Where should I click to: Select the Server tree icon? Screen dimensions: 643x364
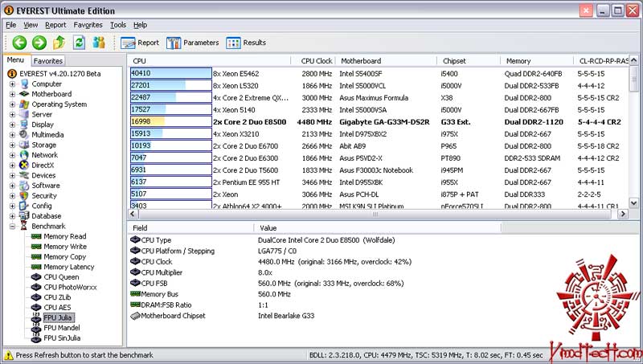tap(24, 114)
